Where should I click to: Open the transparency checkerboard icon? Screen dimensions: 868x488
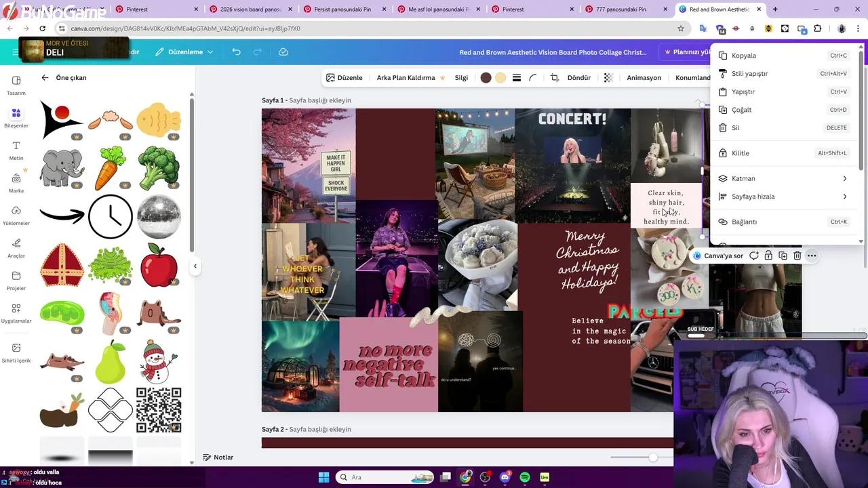pos(608,77)
